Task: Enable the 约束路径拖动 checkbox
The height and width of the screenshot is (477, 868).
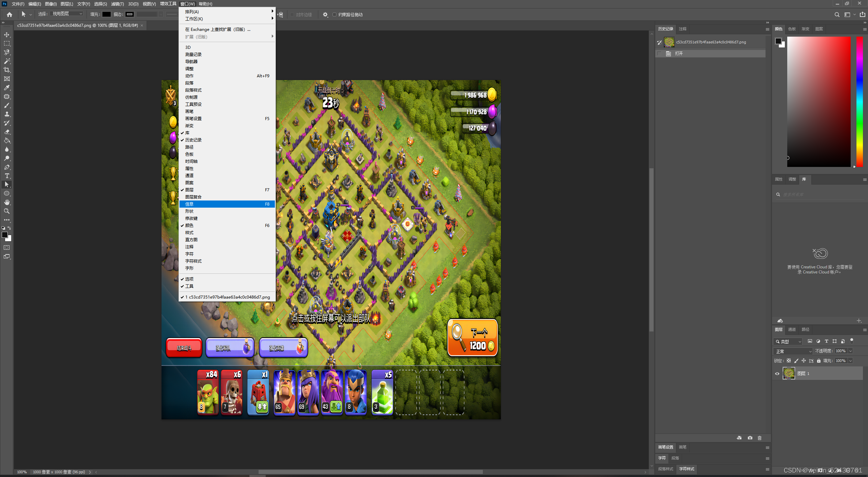Action: [334, 15]
